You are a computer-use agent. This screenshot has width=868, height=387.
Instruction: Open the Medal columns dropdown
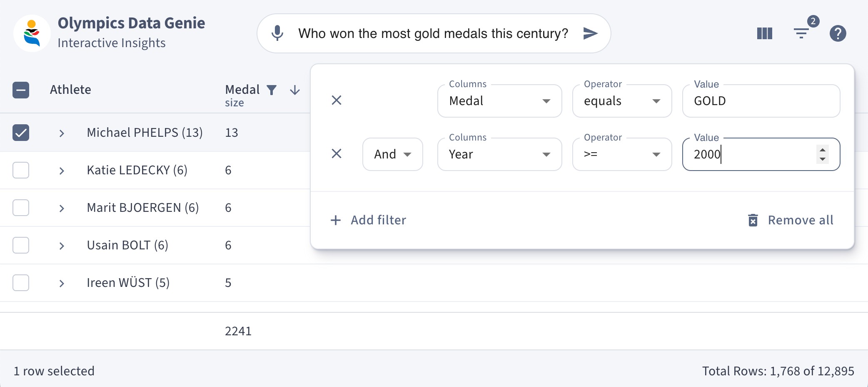499,101
